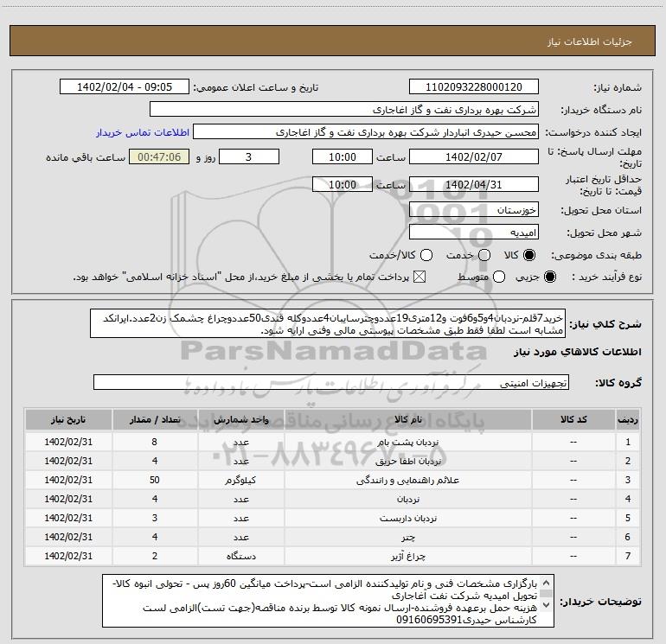Image resolution: width=666 pixels, height=644 pixels.
Task: Click the buyer notes text area
Action: pos(328,601)
